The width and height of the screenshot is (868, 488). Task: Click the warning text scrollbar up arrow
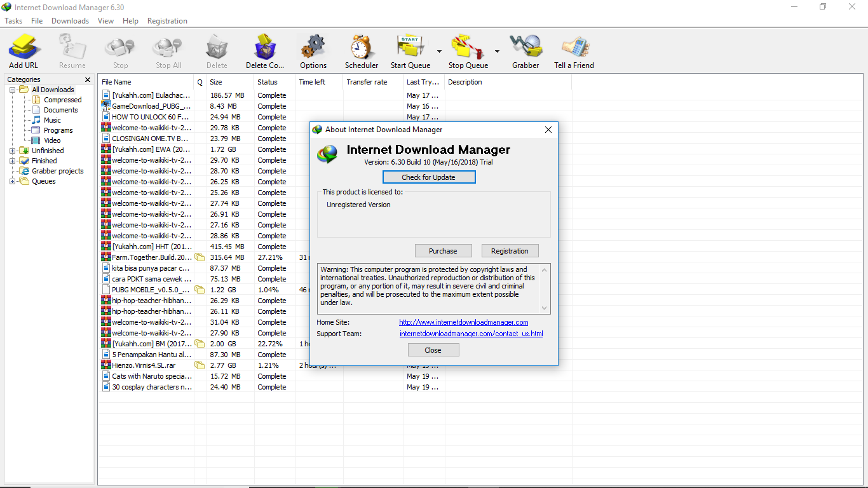pos(545,269)
